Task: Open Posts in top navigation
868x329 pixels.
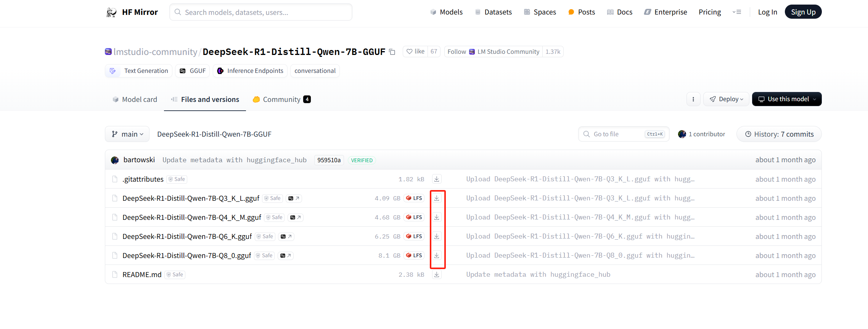Action: [582, 12]
